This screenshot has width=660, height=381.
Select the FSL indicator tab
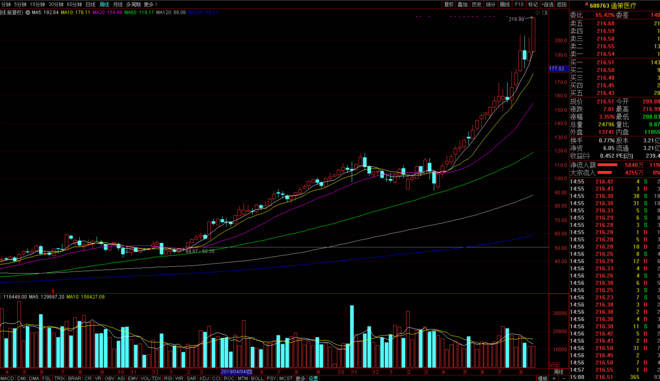pos(46,378)
